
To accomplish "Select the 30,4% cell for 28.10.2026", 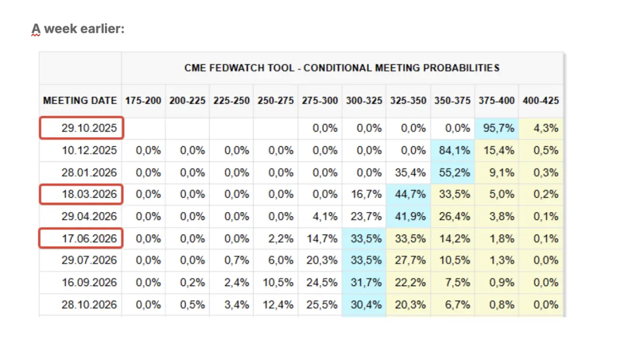I will tap(364, 305).
